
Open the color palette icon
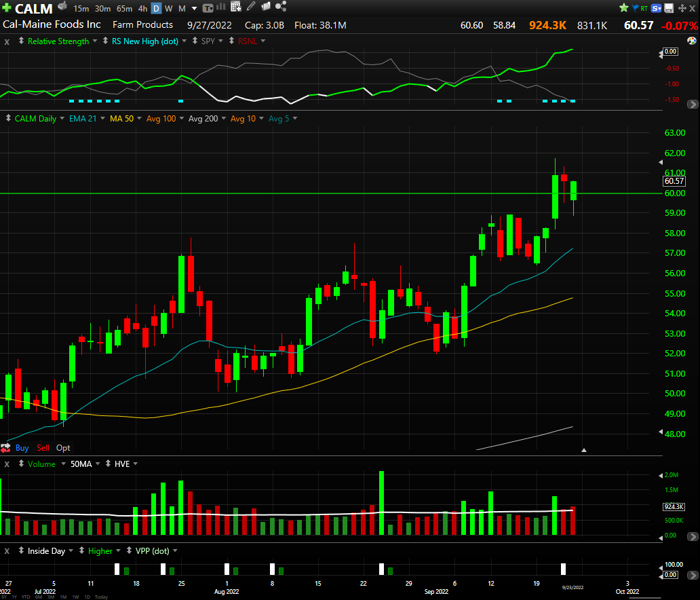click(691, 41)
